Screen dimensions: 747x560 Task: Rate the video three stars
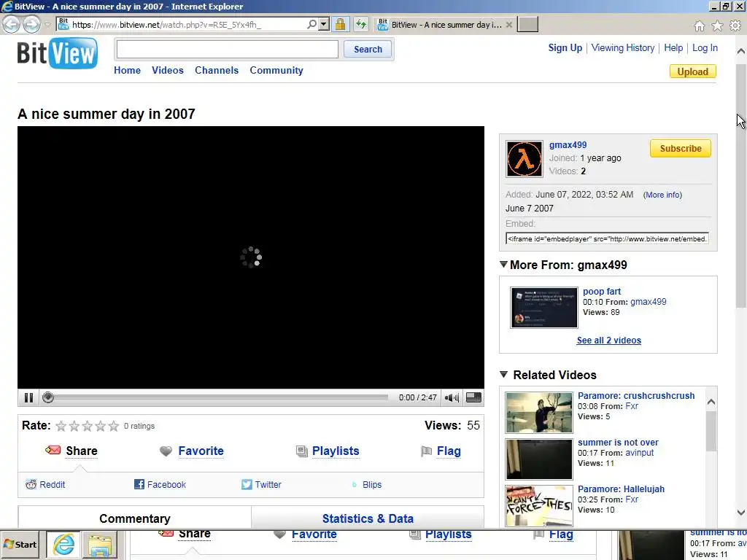click(88, 426)
